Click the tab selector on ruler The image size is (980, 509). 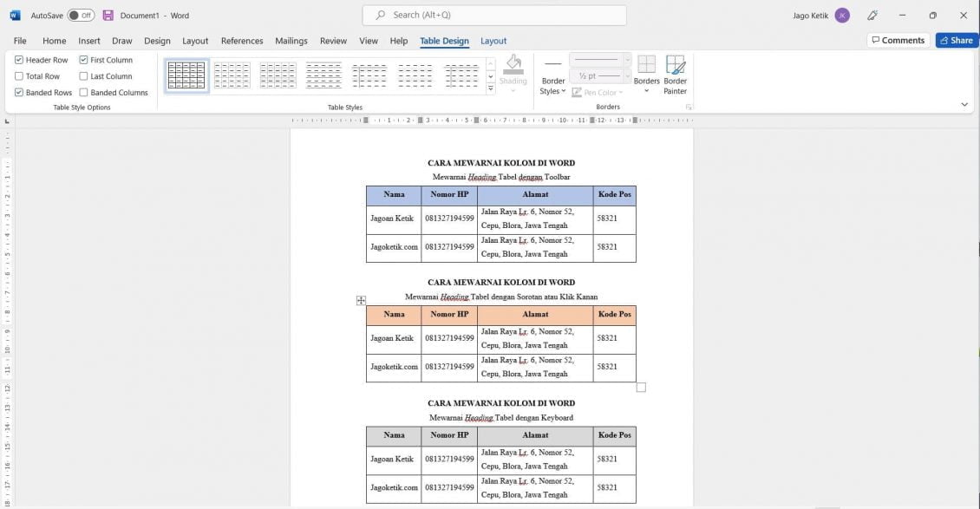[x=7, y=121]
